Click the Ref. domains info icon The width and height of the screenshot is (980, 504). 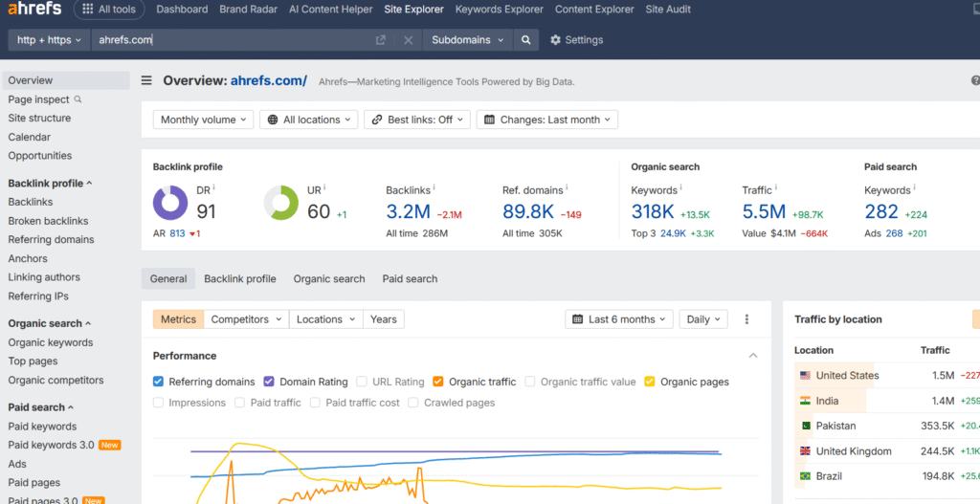pyautogui.click(x=567, y=187)
